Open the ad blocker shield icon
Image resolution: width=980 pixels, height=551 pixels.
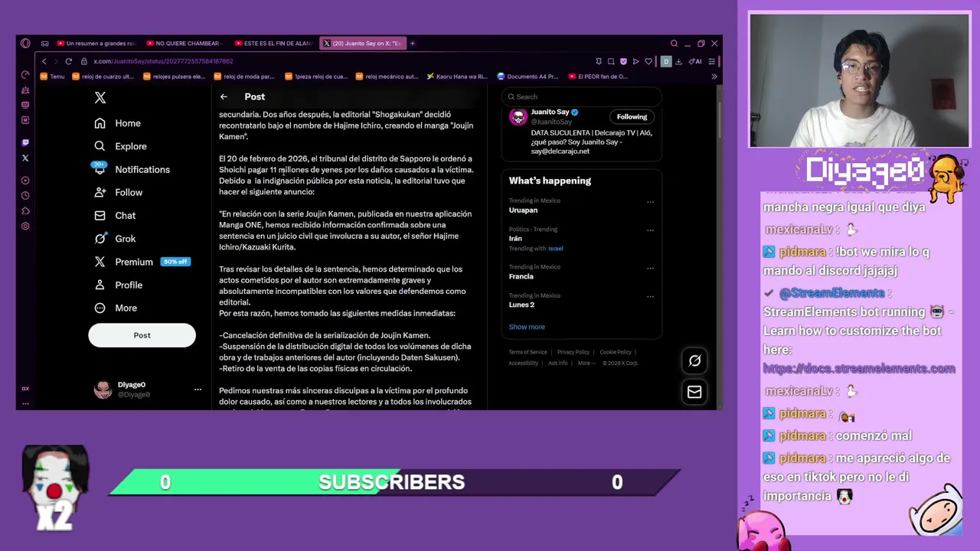[x=623, y=61]
